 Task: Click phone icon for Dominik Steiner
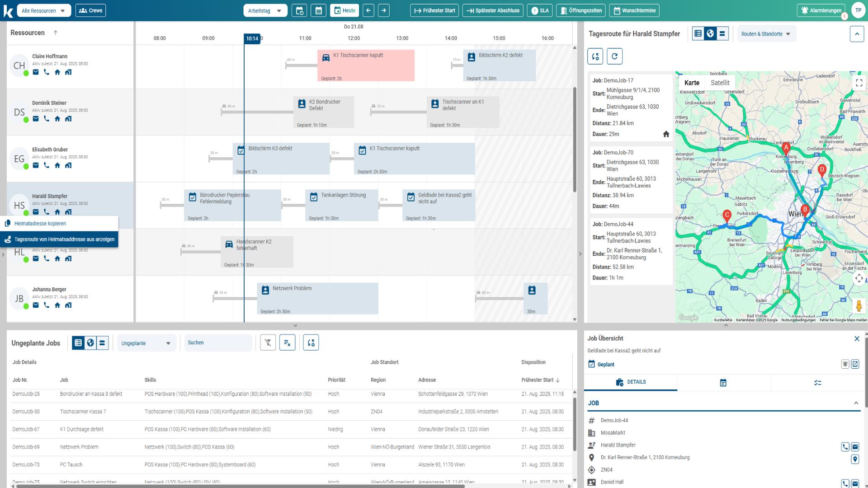point(47,119)
